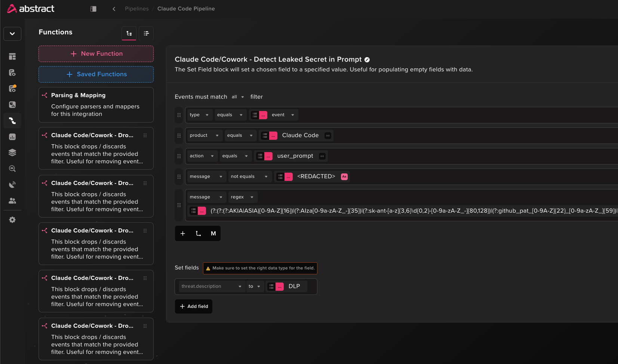Open the 'all' match dropdown
The image size is (618, 364).
tap(238, 97)
